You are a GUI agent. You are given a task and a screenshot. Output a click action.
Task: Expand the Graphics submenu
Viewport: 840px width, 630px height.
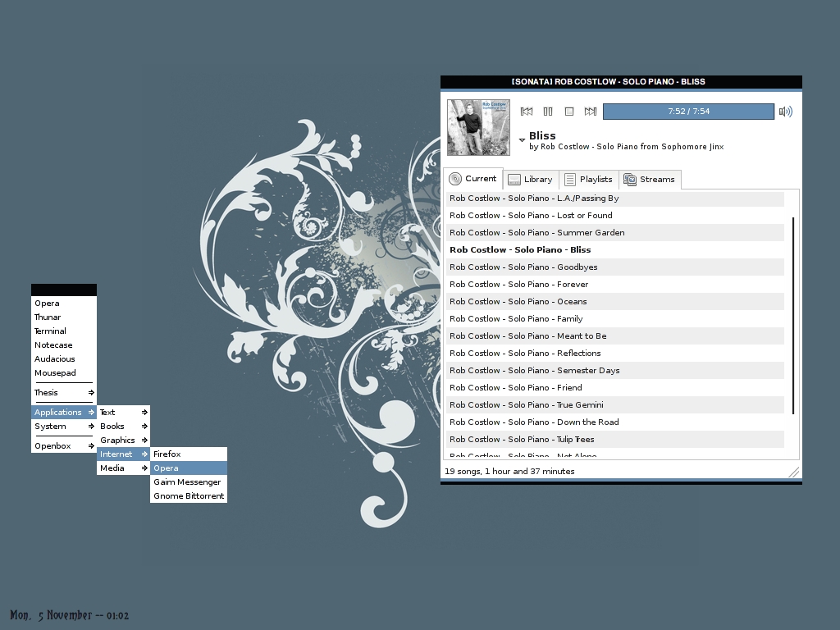coord(123,441)
